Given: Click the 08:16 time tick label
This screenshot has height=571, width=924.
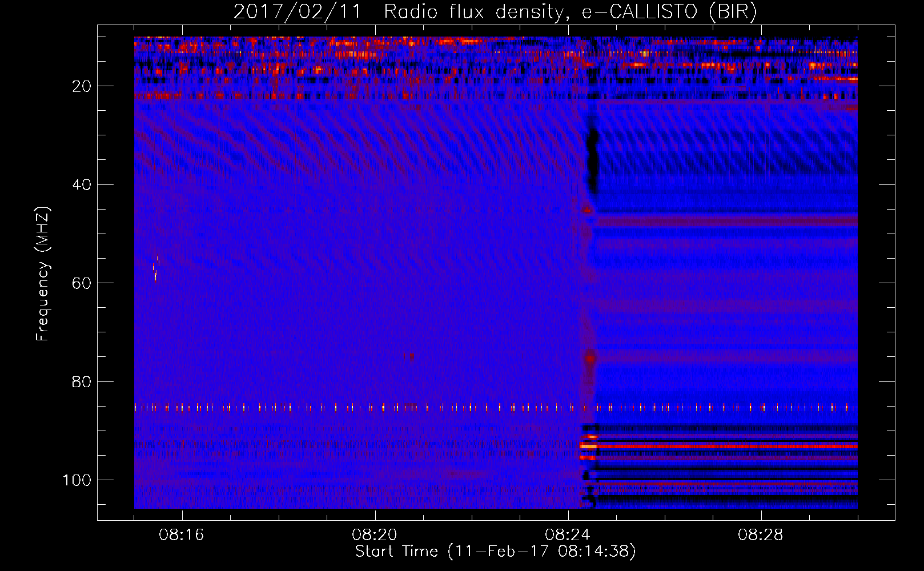Looking at the screenshot, I should (x=182, y=535).
